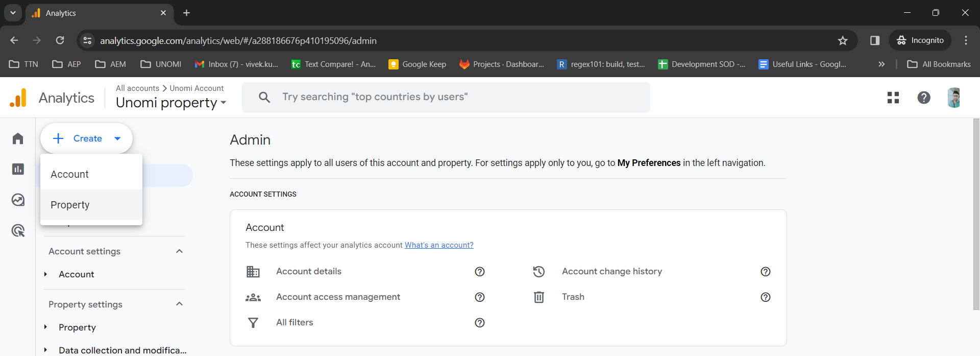980x356 pixels.
Task: Open help for All filters
Action: coord(480,323)
